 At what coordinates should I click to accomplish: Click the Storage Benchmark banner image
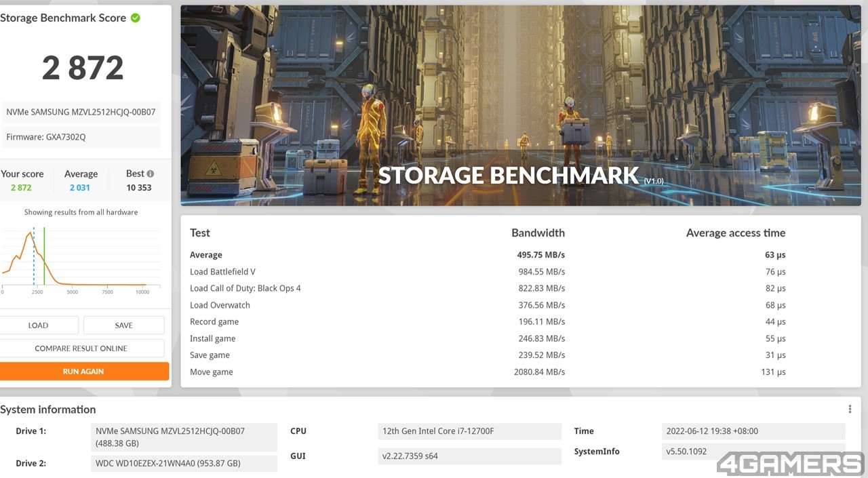520,106
